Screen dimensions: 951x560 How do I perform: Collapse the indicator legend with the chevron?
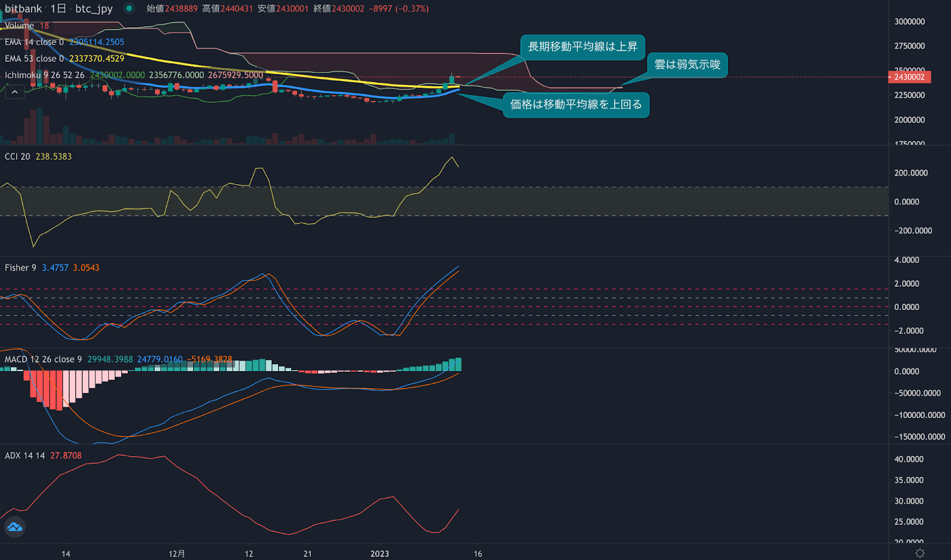14,92
